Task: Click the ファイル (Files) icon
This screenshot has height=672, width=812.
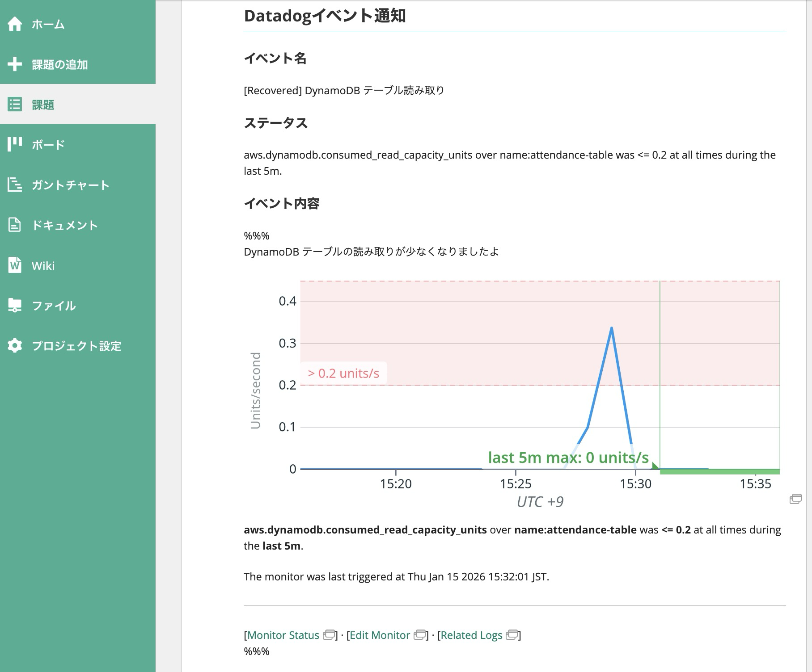Action: 15,306
